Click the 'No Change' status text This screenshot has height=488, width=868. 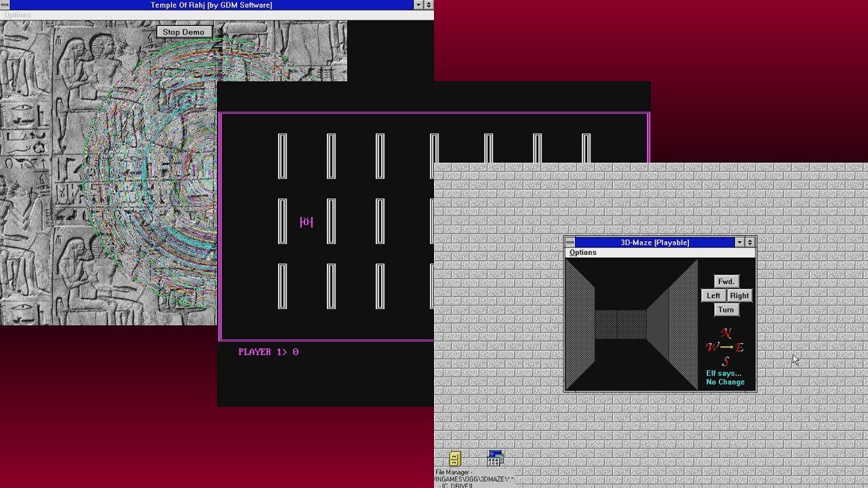click(x=725, y=382)
